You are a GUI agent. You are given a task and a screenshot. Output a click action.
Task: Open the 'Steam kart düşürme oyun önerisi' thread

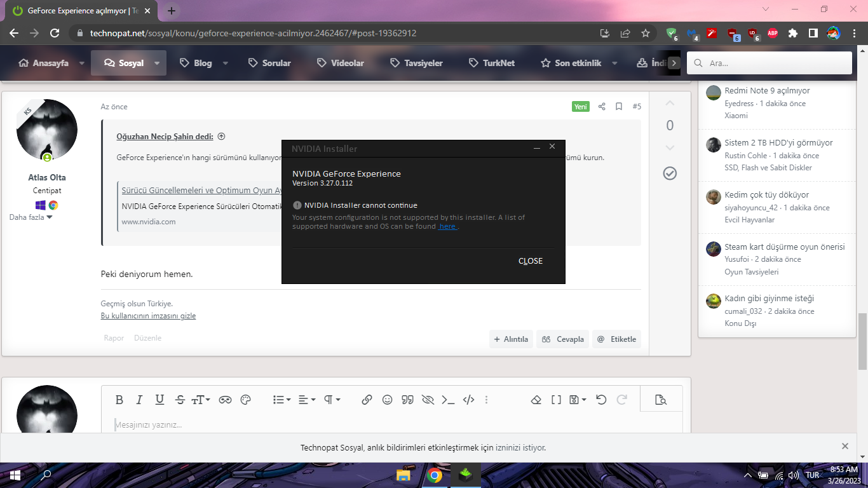785,247
